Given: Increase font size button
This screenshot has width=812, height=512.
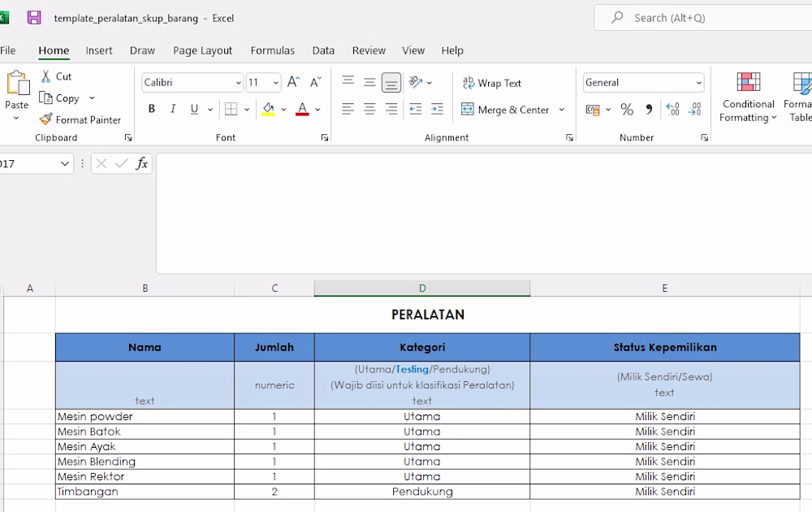Looking at the screenshot, I should click(x=293, y=82).
